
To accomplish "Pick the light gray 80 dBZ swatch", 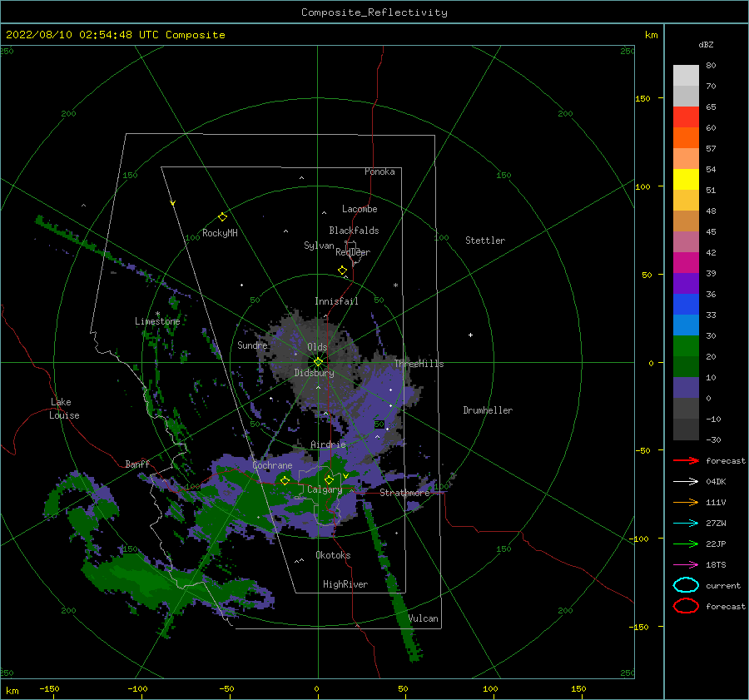I will pos(686,76).
